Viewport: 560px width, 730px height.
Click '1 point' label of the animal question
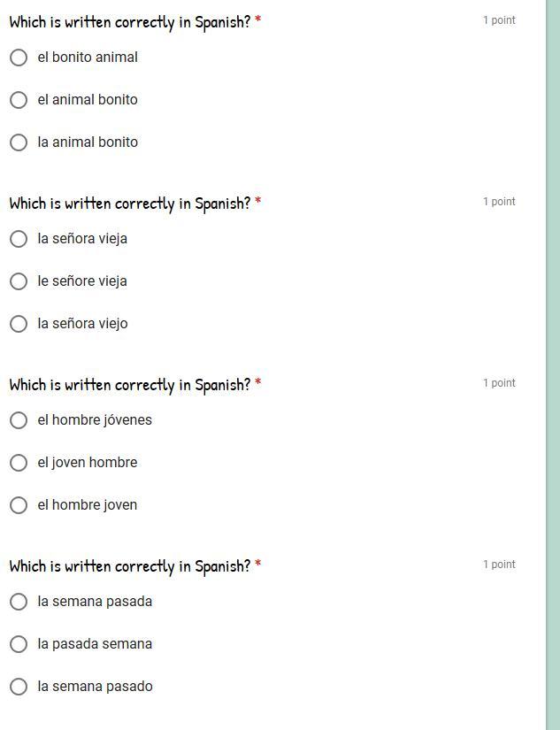point(499,20)
